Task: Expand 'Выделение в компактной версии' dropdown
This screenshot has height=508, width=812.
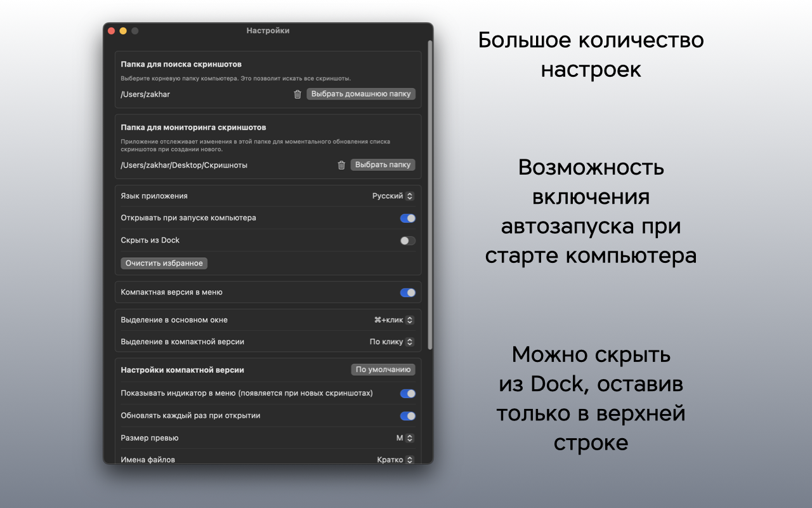Action: click(391, 342)
